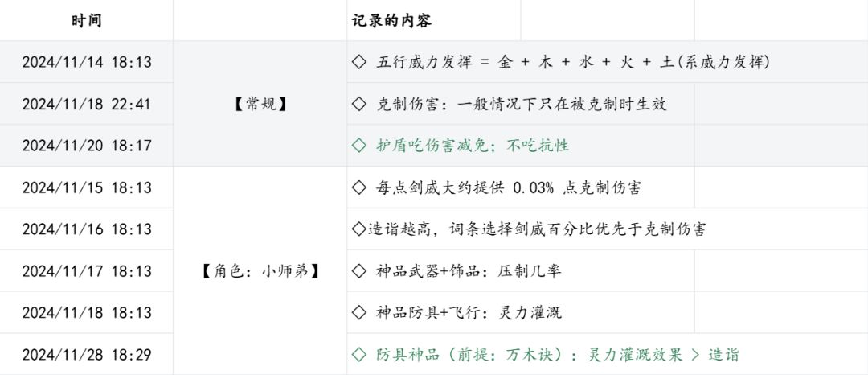Click the 2024/11/16 18:13 time cell
This screenshot has width=868, height=375.
point(87,229)
